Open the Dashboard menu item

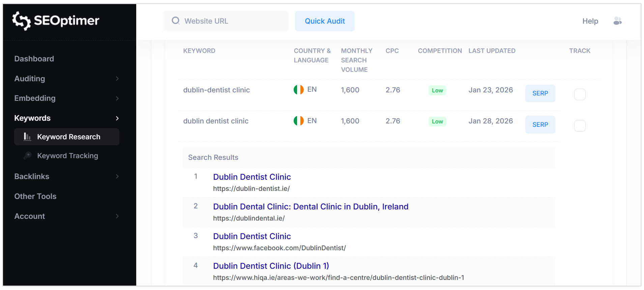pos(34,59)
